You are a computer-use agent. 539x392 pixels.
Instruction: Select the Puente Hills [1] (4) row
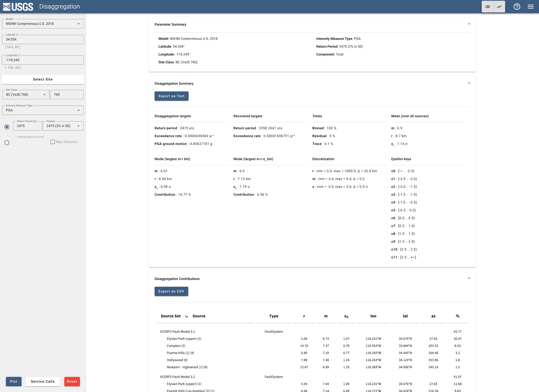(312, 353)
